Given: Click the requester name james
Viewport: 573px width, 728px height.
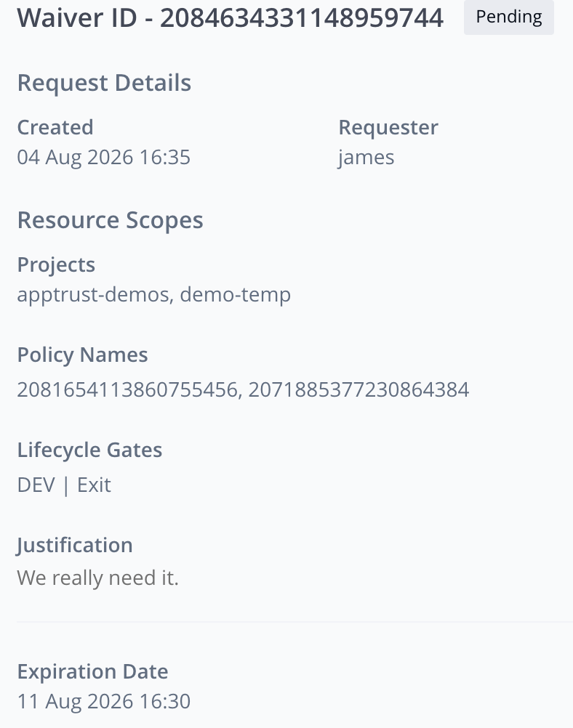Looking at the screenshot, I should click(x=366, y=157).
